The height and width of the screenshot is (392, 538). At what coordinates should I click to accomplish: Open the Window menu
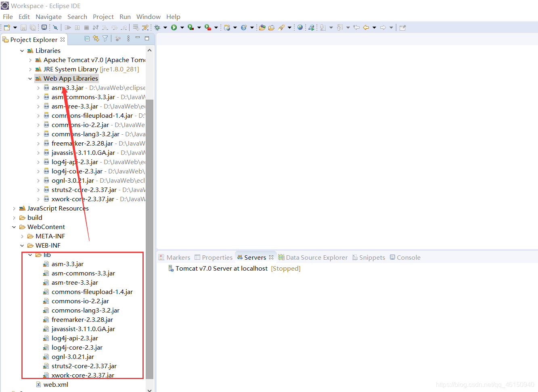pos(148,17)
